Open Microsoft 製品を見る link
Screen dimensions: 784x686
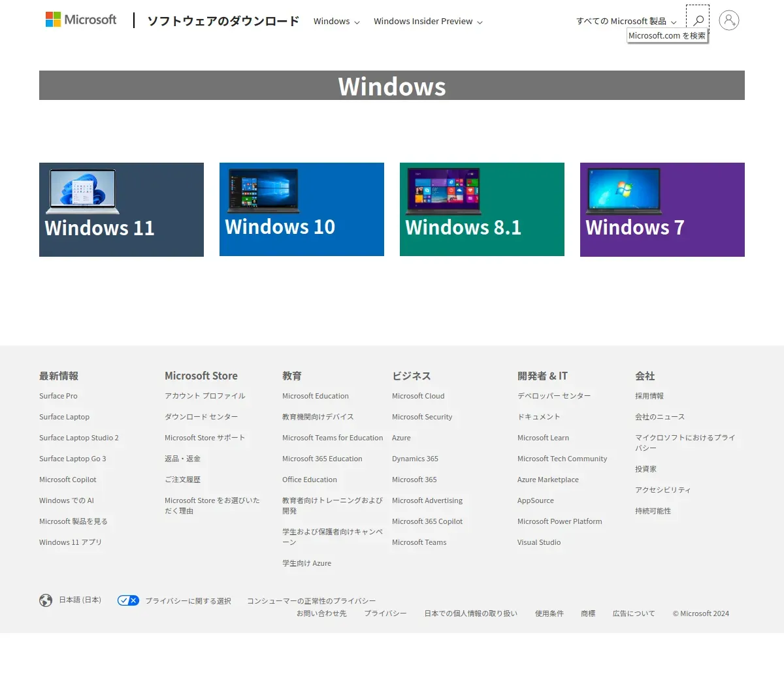(73, 521)
